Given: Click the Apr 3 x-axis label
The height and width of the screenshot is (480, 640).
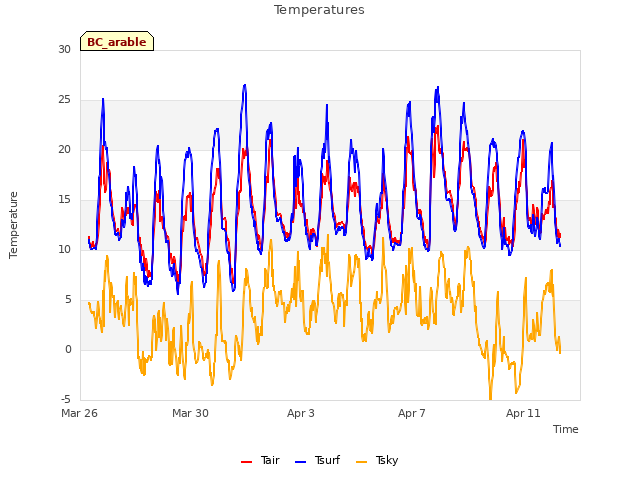Looking at the screenshot, I should tap(301, 413).
